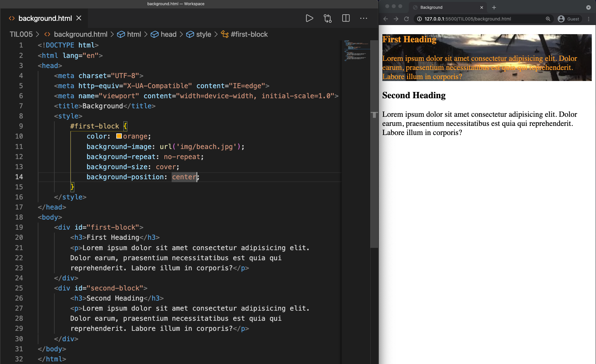Select the background.html editor tab
This screenshot has height=364, width=596.
[x=45, y=18]
